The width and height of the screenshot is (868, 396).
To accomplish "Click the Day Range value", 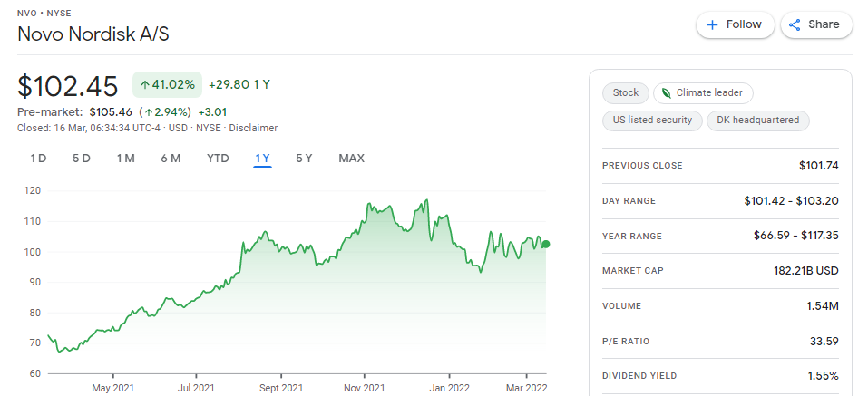I will (x=791, y=201).
